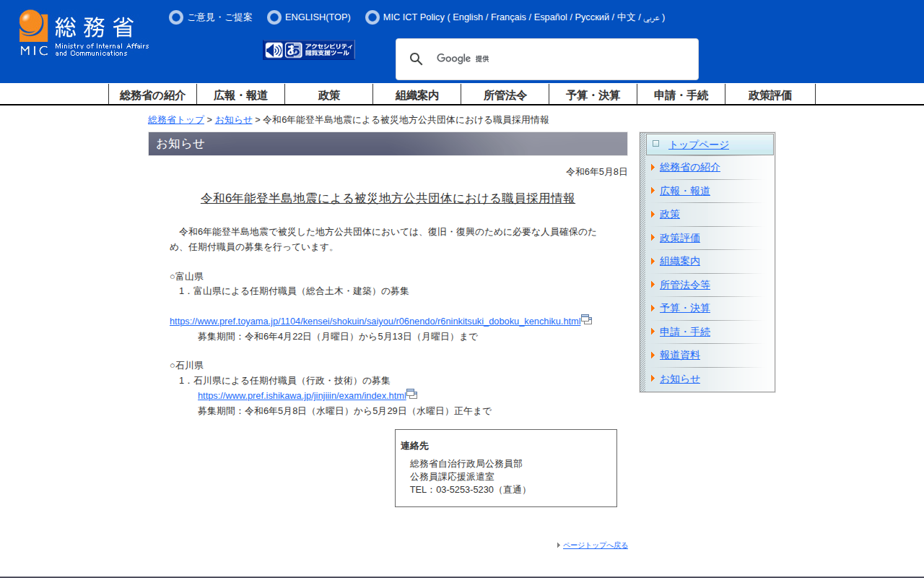Image resolution: width=924 pixels, height=578 pixels.
Task: Open the 総務省の紹介 navigation menu
Action: click(x=152, y=95)
